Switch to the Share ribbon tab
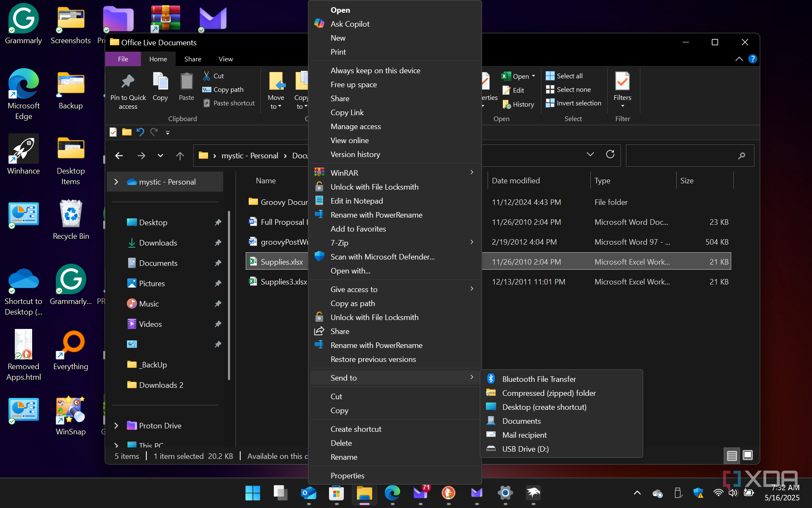The height and width of the screenshot is (508, 812). point(192,59)
